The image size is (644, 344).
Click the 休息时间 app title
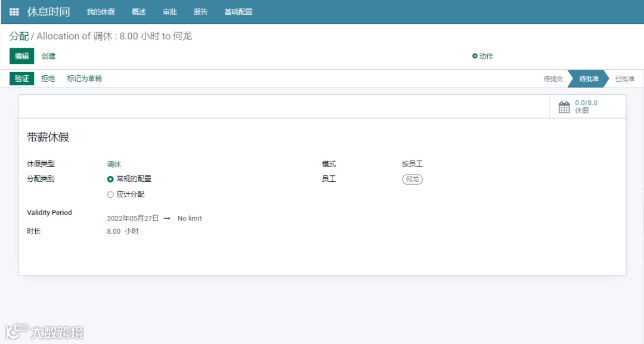click(x=48, y=11)
